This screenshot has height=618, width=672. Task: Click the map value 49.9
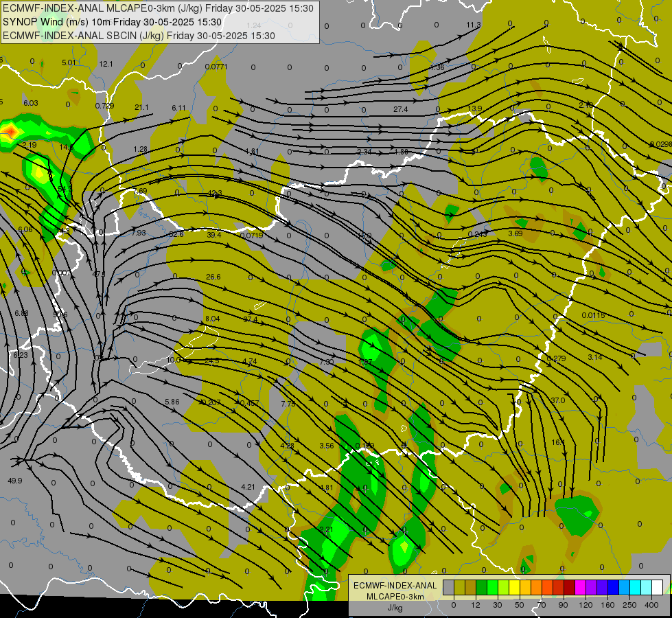[15, 481]
